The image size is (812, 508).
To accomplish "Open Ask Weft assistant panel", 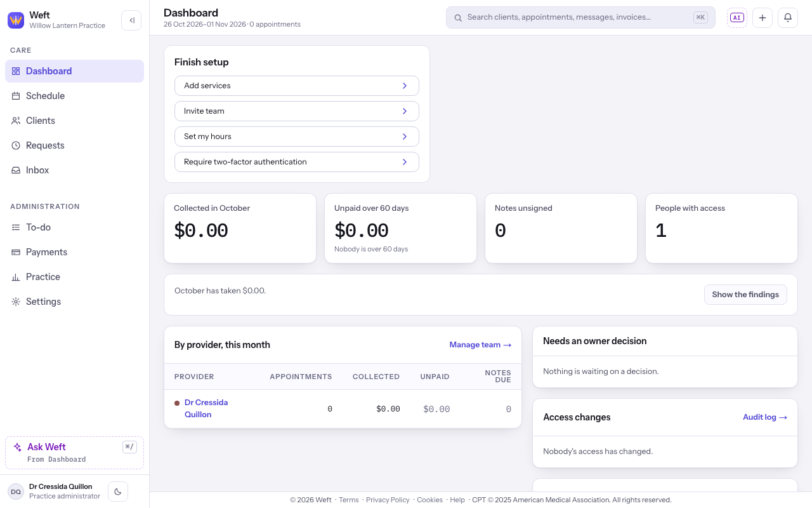I will coord(75,453).
